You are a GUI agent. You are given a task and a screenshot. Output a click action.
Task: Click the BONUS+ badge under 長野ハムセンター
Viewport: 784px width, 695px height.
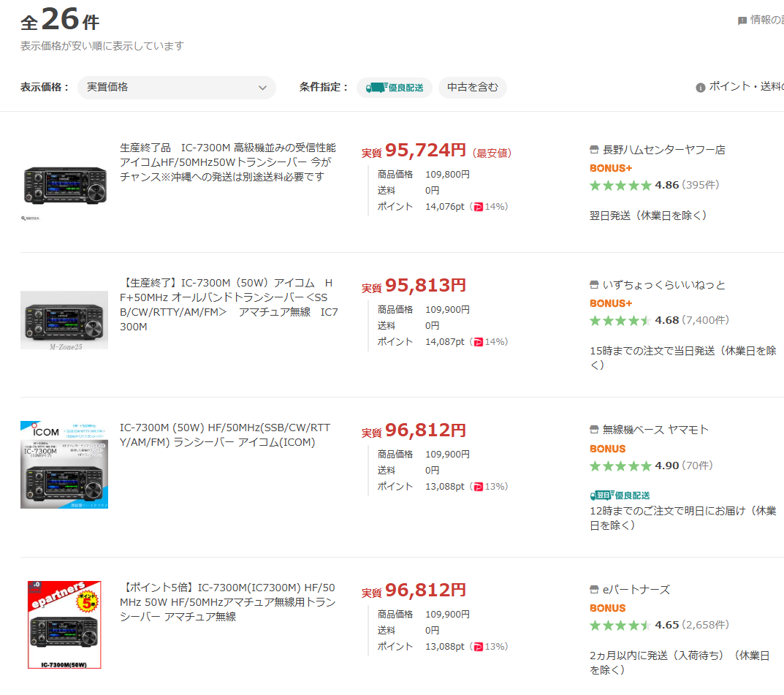click(x=610, y=168)
